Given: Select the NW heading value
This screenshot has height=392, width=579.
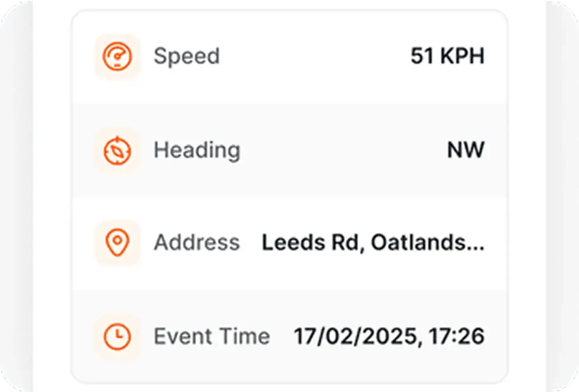Looking at the screenshot, I should (x=466, y=150).
